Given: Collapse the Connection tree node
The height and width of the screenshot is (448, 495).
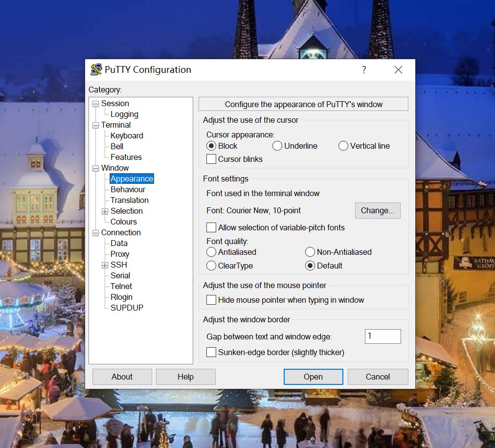Looking at the screenshot, I should [96, 233].
